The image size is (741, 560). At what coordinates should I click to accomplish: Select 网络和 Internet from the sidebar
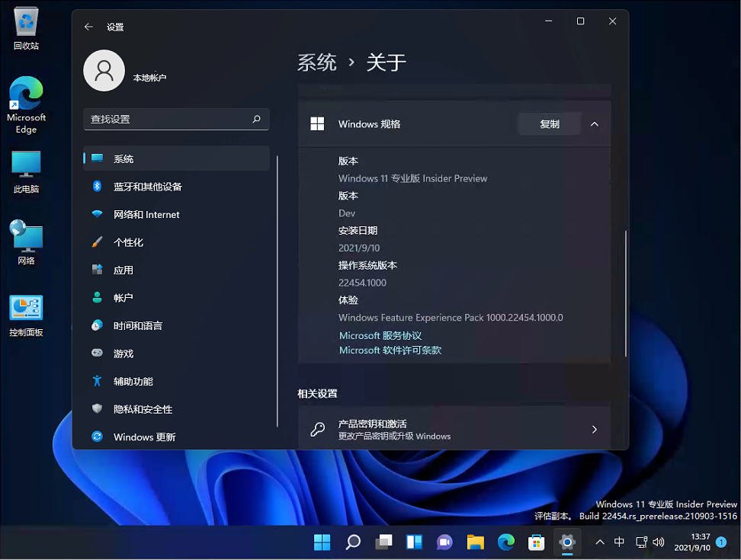(146, 214)
